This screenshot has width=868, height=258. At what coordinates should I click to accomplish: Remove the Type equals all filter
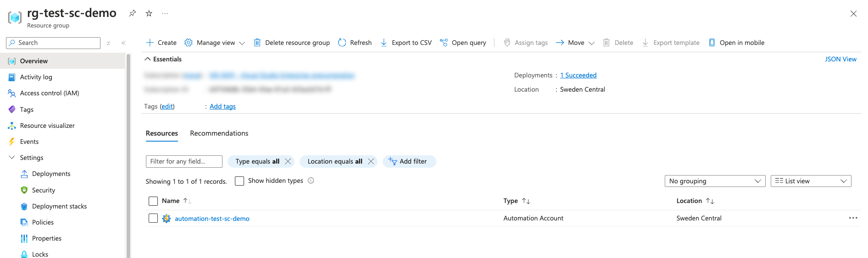(288, 161)
